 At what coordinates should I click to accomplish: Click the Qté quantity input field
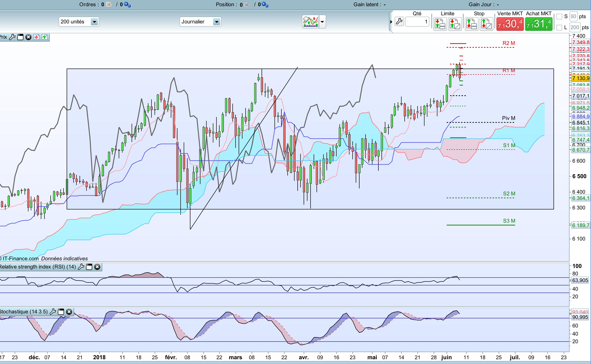(417, 22)
